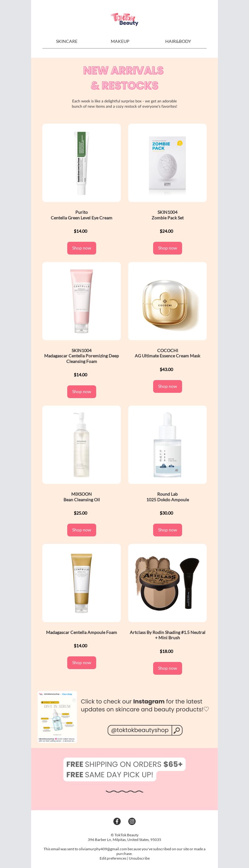249x868 pixels.
Task: Open the Instagram icon in footer
Action: click(x=132, y=821)
